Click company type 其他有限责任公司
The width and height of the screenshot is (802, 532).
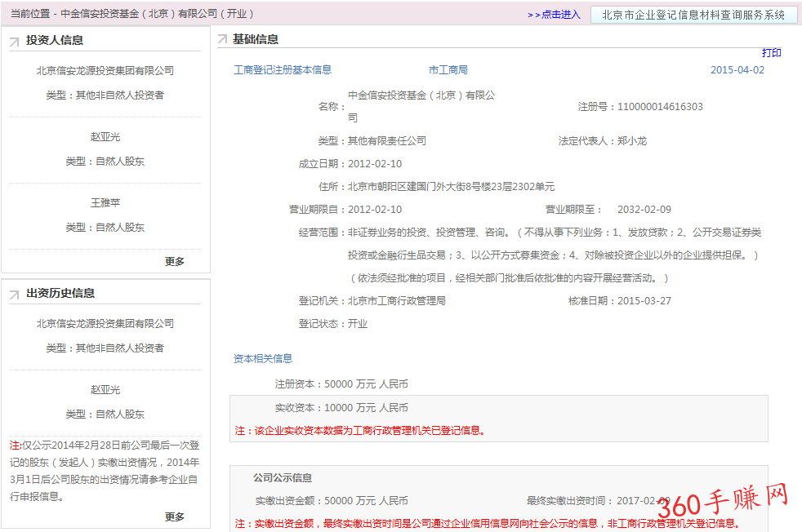pyautogui.click(x=387, y=141)
